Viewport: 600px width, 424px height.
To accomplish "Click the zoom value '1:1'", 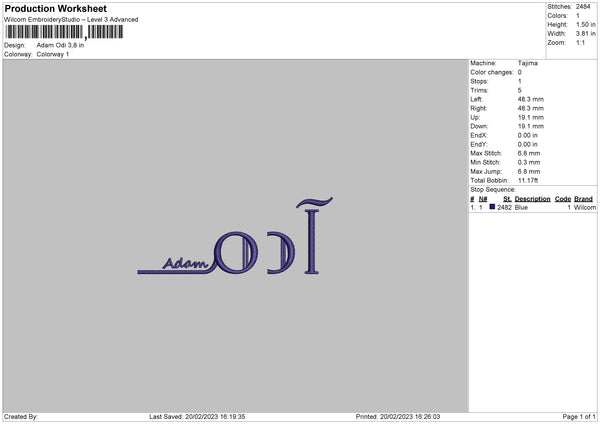I will [x=580, y=42].
